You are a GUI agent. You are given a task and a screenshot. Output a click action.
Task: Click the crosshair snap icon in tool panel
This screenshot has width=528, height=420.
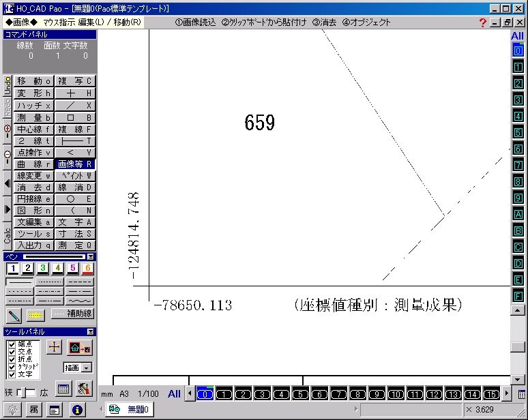(54, 347)
